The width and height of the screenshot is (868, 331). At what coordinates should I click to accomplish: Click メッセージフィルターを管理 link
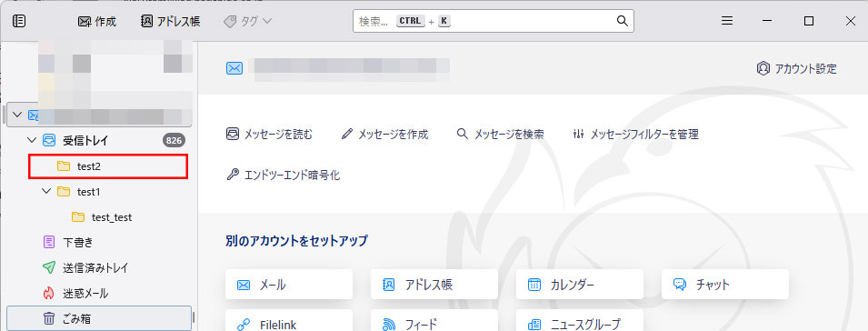tap(635, 134)
